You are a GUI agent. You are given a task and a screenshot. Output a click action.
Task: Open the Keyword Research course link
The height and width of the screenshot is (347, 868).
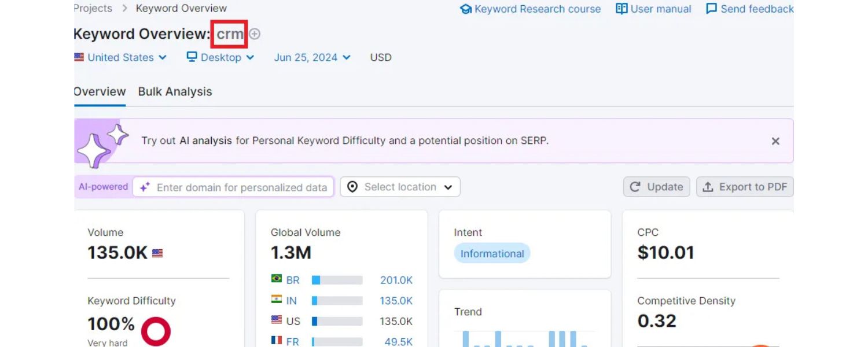click(531, 9)
